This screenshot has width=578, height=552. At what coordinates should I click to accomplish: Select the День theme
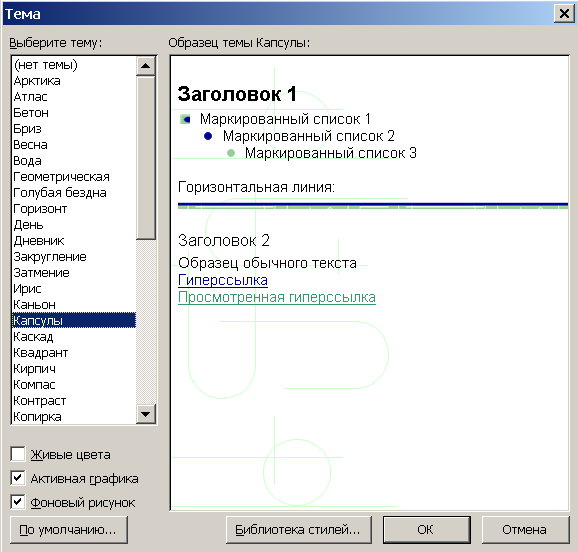tap(74, 225)
